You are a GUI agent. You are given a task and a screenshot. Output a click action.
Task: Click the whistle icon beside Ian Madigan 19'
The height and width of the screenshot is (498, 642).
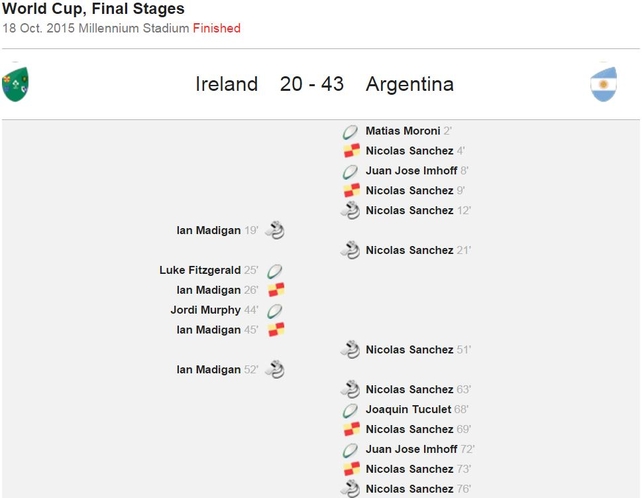(275, 230)
